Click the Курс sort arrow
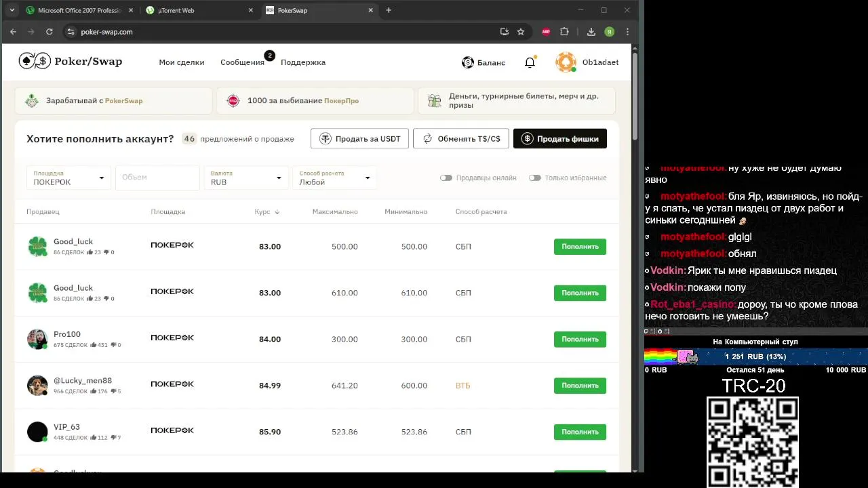Screen dimensions: 868x488 (x=277, y=212)
